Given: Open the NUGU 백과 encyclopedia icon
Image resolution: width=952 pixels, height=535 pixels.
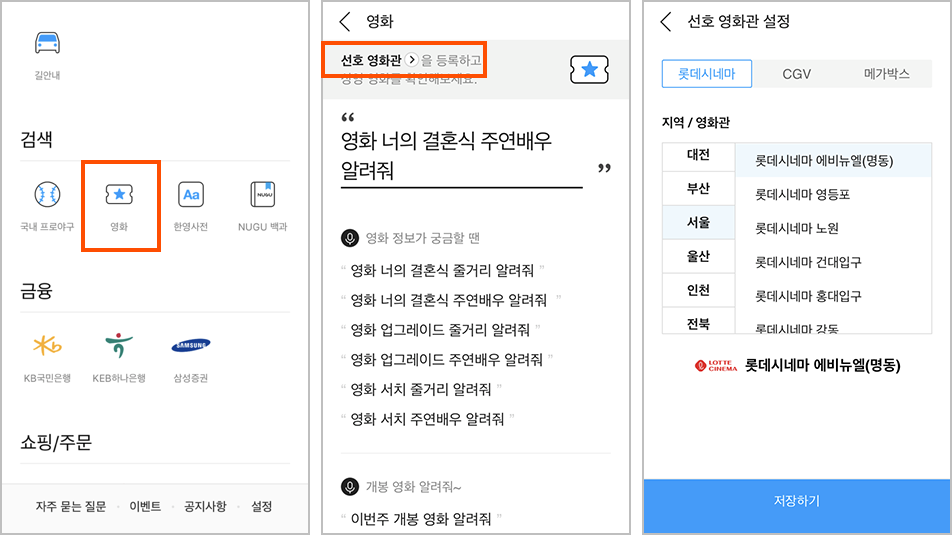Looking at the screenshot, I should click(262, 195).
